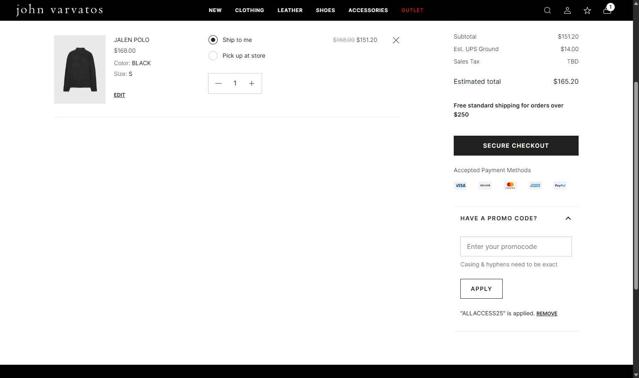Click the American Express payment icon
Image resolution: width=639 pixels, height=378 pixels.
click(535, 185)
